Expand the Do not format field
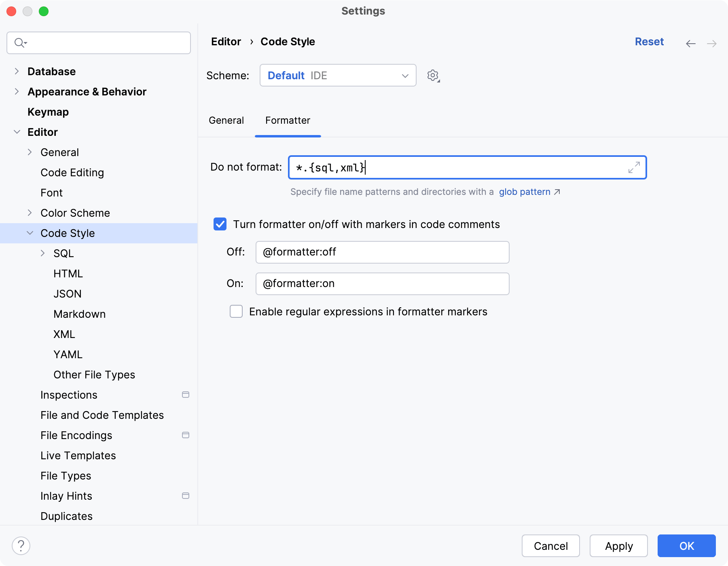Screen dimensions: 728x566 click(x=634, y=167)
